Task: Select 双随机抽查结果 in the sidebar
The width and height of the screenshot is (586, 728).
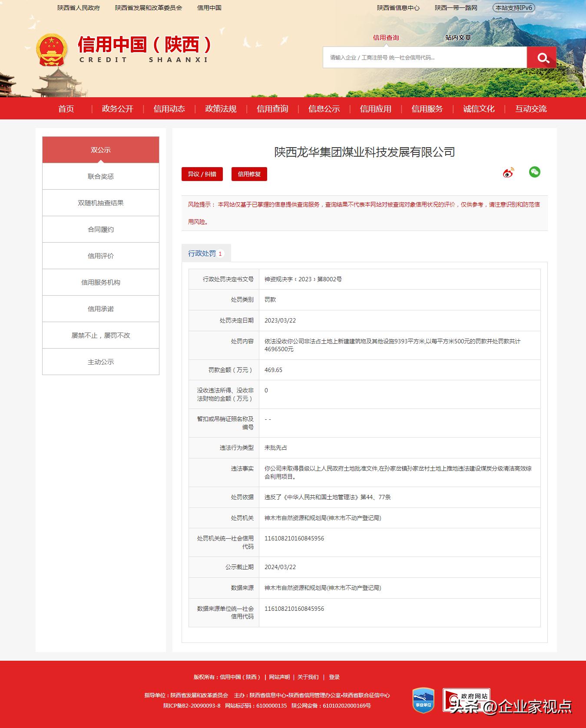Action: 101,203
